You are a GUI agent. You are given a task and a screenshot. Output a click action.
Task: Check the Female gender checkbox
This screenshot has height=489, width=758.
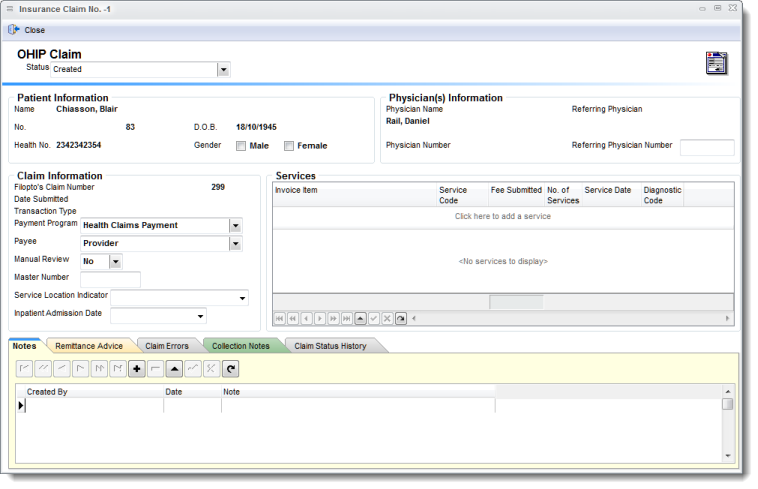pyautogui.click(x=289, y=146)
